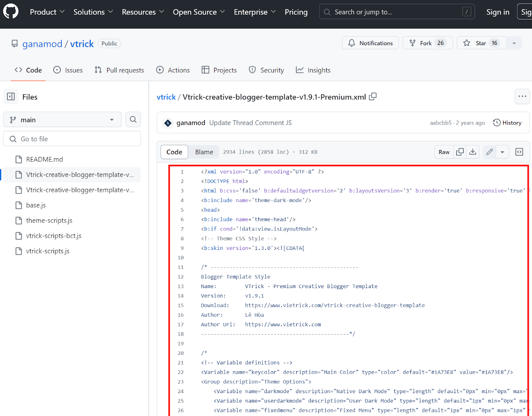Copy raw file contents icon

point(460,152)
